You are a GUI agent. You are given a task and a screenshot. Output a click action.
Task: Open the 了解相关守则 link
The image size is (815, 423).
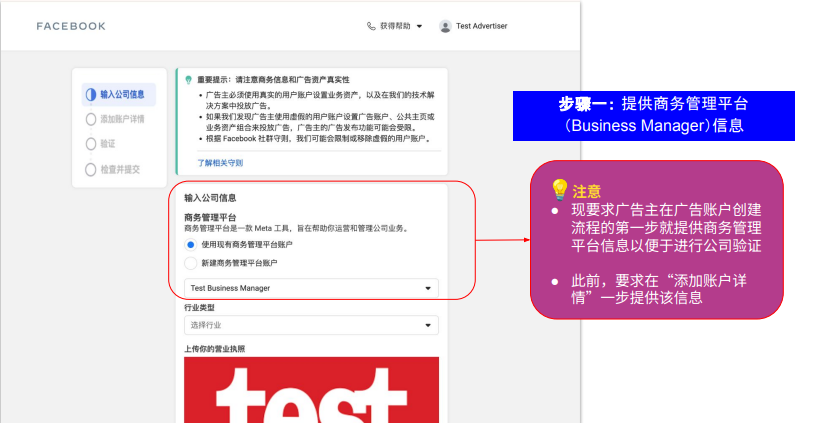pos(219,162)
